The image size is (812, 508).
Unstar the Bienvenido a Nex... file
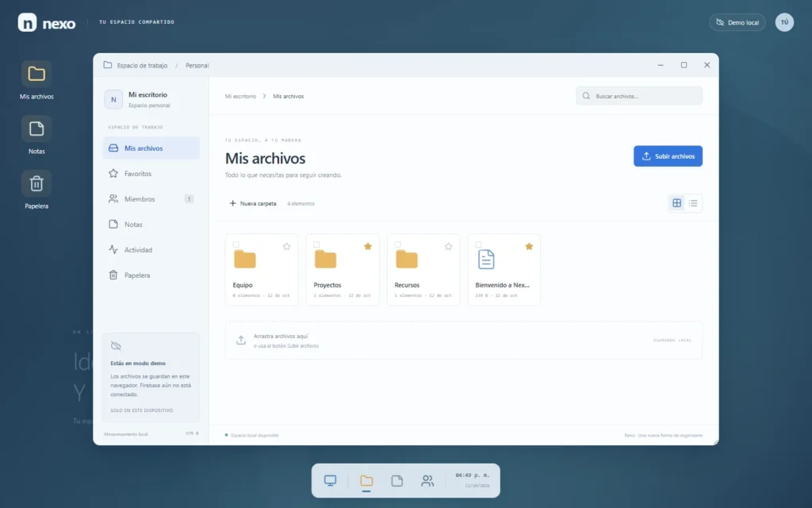529,246
